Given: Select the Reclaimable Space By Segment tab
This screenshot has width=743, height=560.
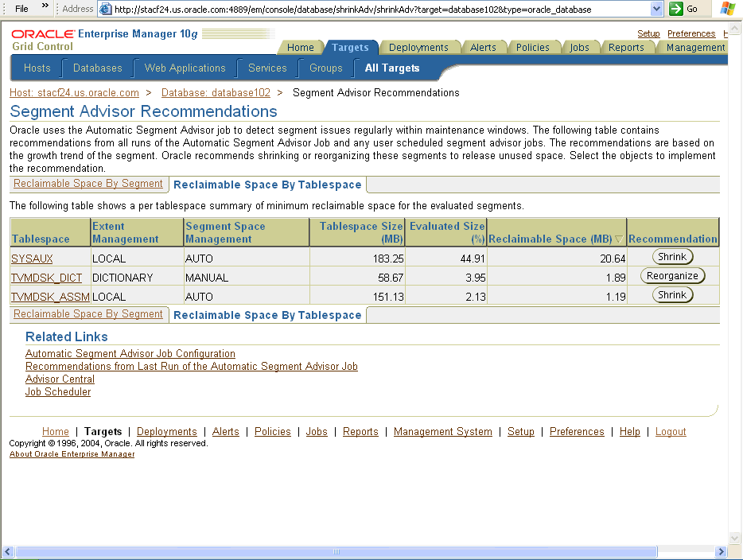Looking at the screenshot, I should pyautogui.click(x=88, y=184).
